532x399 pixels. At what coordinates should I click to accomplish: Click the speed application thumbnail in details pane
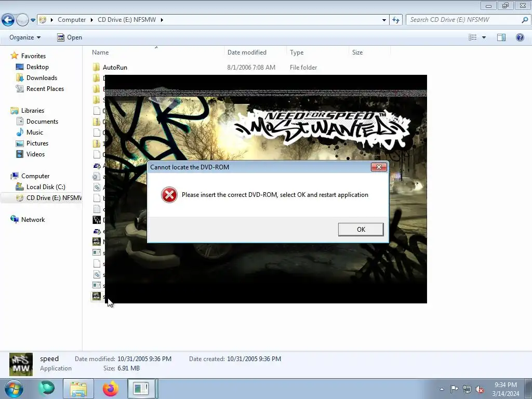click(21, 364)
